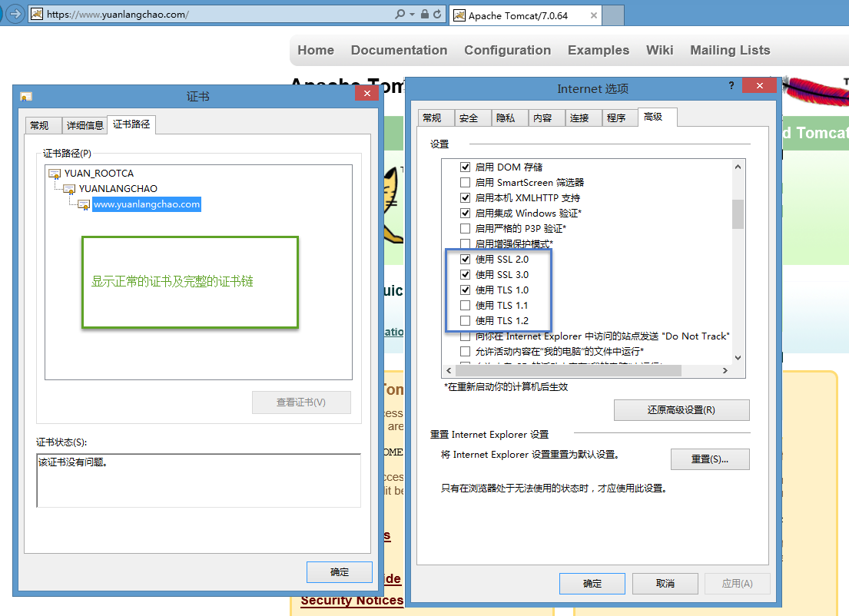Screen dimensions: 849x616
Task: Click settings list scroll left arrow
Action: point(449,371)
